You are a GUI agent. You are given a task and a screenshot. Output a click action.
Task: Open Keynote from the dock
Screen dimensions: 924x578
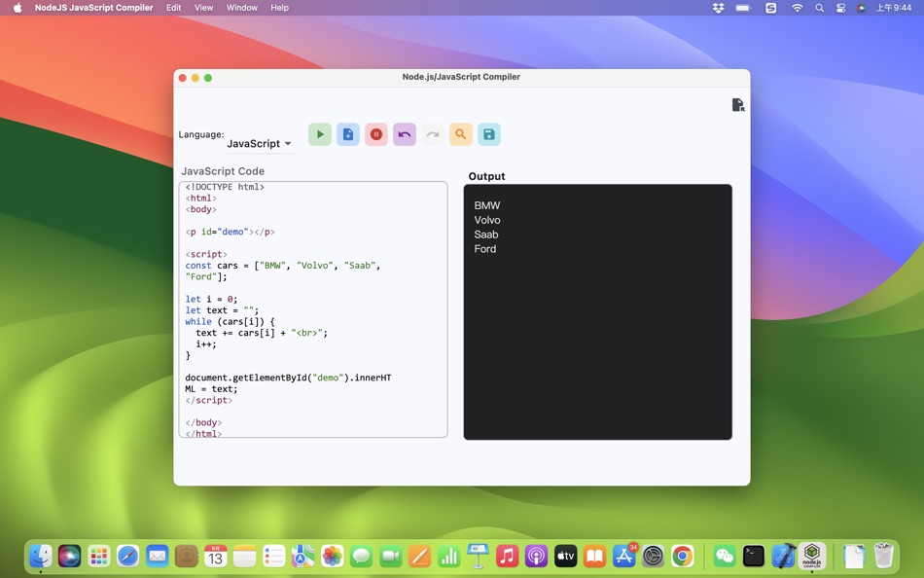click(x=478, y=556)
